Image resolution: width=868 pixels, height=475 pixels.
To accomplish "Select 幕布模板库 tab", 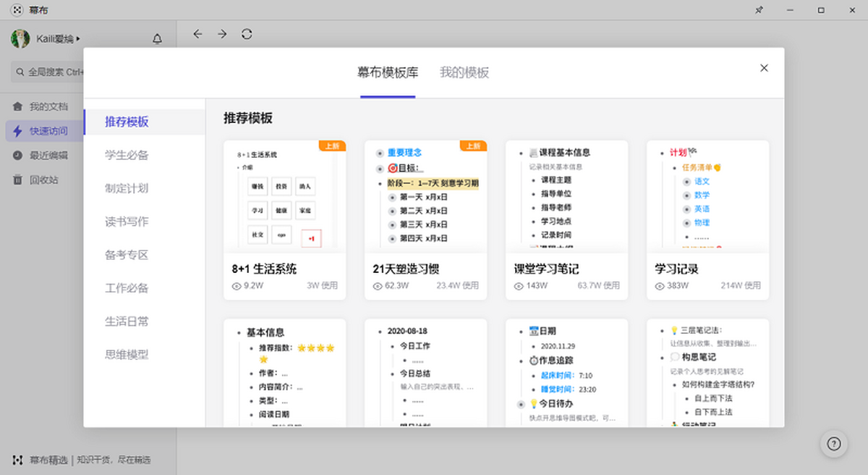I will (388, 72).
